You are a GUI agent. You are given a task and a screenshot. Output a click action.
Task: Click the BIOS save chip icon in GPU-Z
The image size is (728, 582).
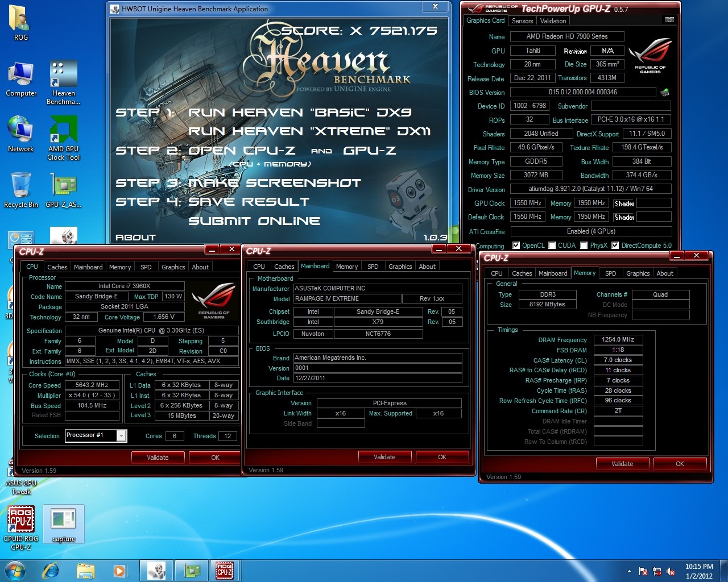[664, 92]
